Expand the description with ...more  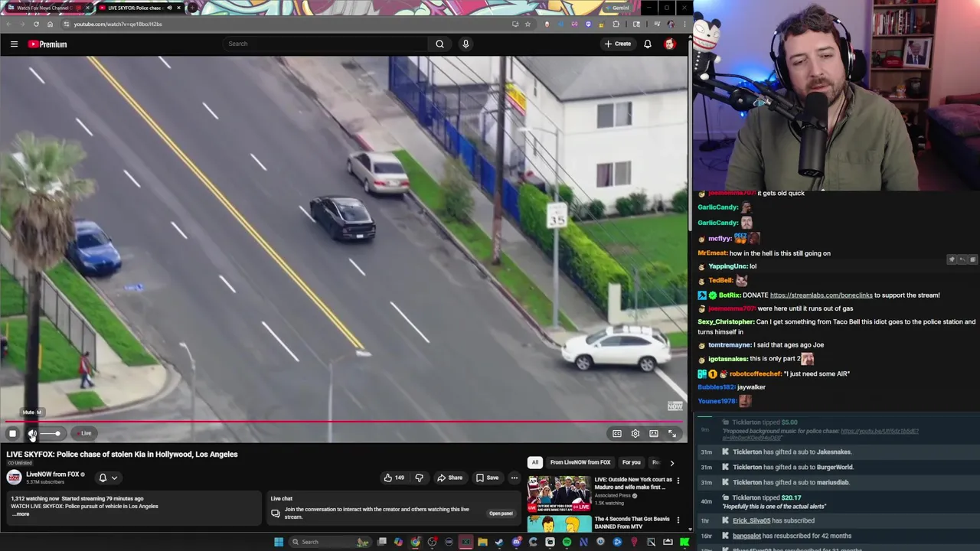[21, 514]
